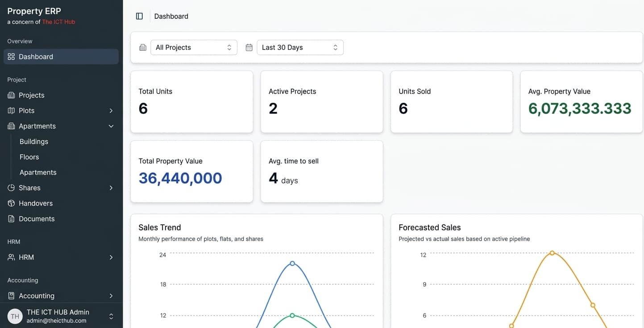Open the Documents menu item
The width and height of the screenshot is (644, 328).
[61, 219]
